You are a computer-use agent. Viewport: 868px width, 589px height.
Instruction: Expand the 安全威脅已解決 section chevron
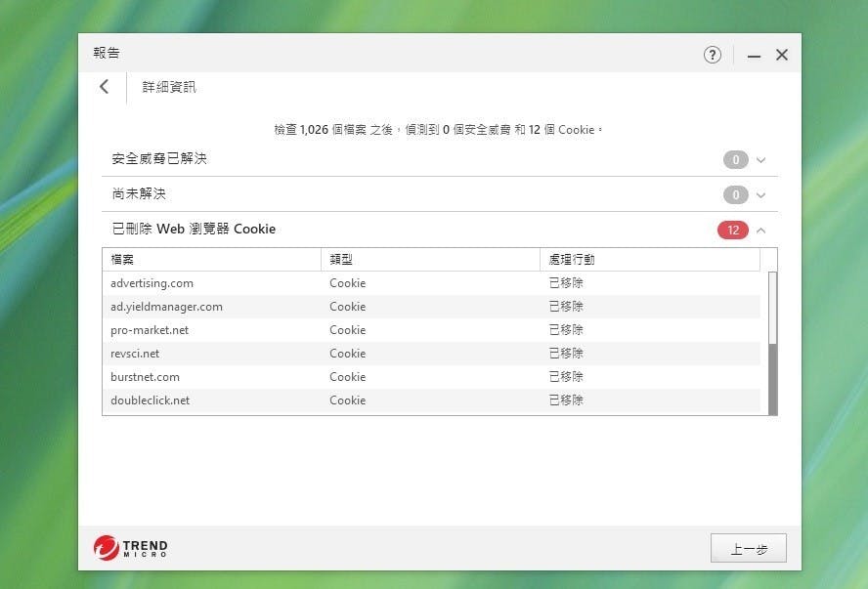[x=760, y=160]
